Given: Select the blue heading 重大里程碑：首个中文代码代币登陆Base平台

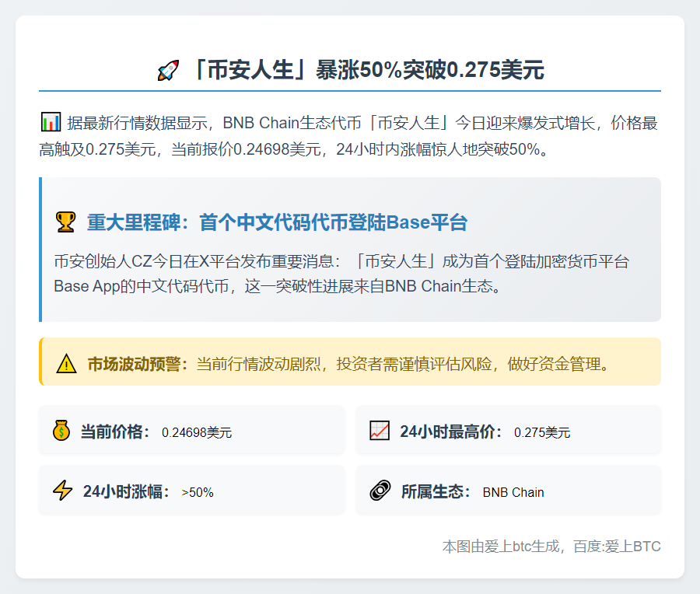Looking at the screenshot, I should [277, 222].
